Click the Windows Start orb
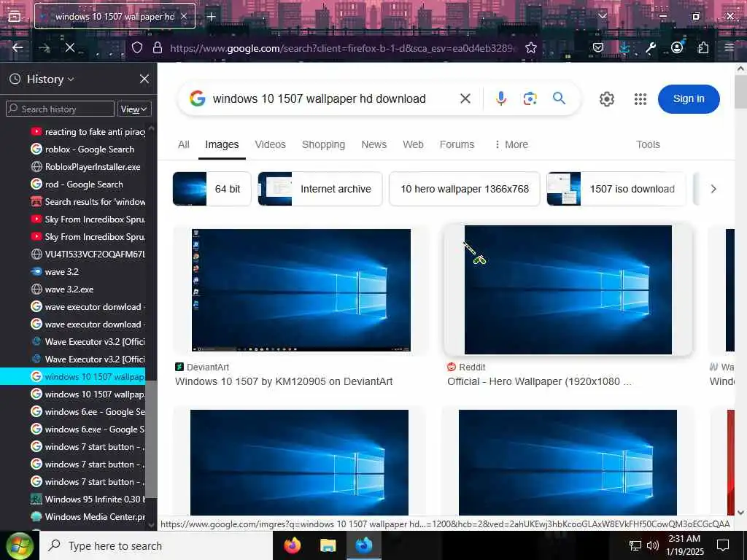The width and height of the screenshot is (747, 560). pyautogui.click(x=19, y=545)
